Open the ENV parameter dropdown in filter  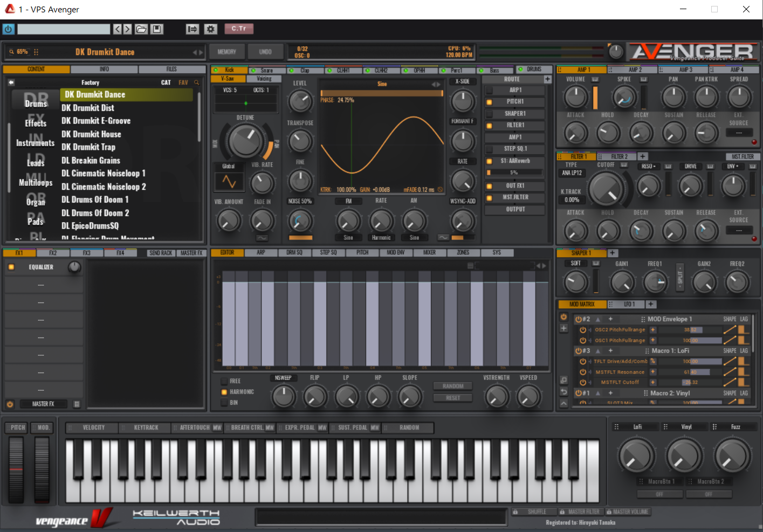pos(733,166)
